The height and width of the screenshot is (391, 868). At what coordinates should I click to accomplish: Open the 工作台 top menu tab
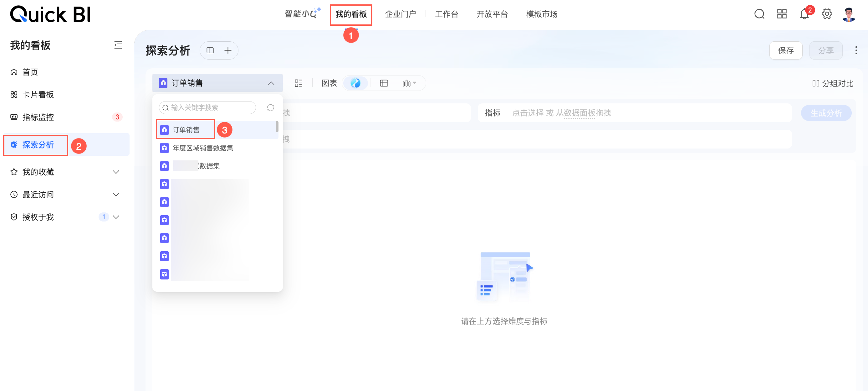pos(446,14)
